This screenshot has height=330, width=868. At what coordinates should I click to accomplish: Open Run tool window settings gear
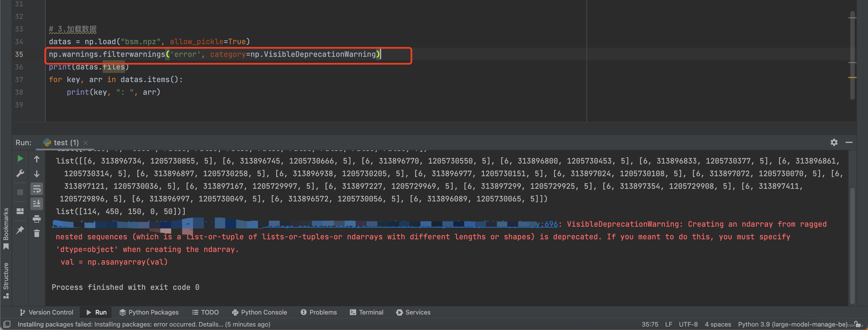click(834, 142)
